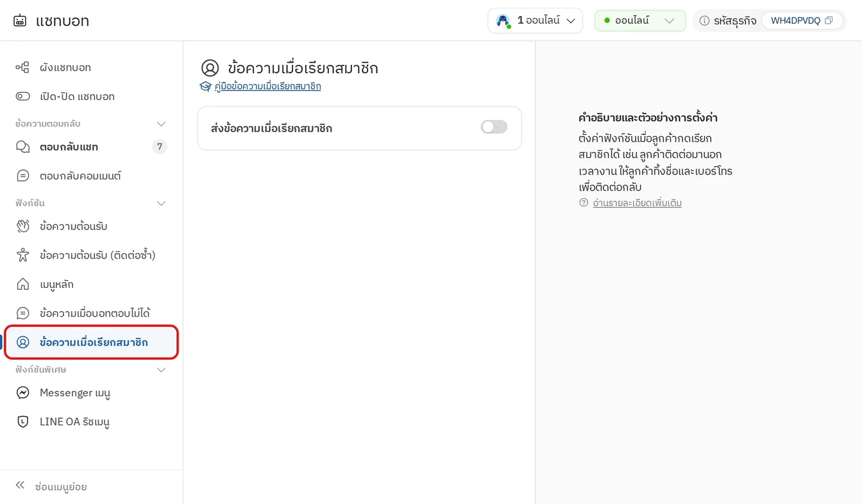862x504 pixels.
Task: Click the LINE OA shield icon
Action: coord(22,421)
